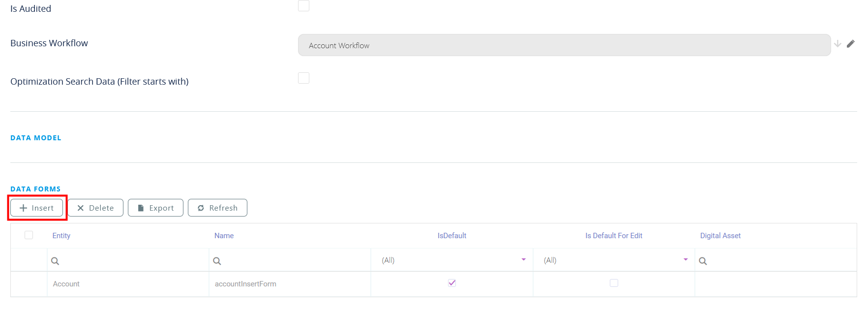Open the IsDefault (All) filter dropdown
The width and height of the screenshot is (868, 312).
(x=523, y=260)
